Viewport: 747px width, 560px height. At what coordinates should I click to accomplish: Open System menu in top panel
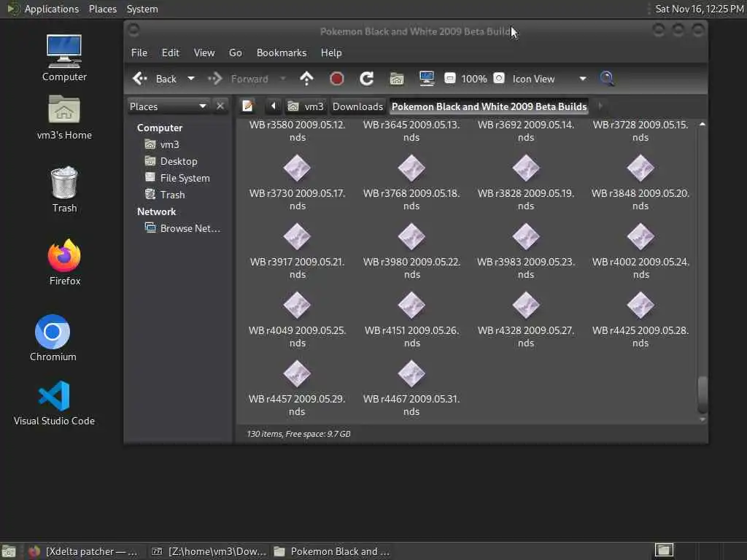[142, 9]
